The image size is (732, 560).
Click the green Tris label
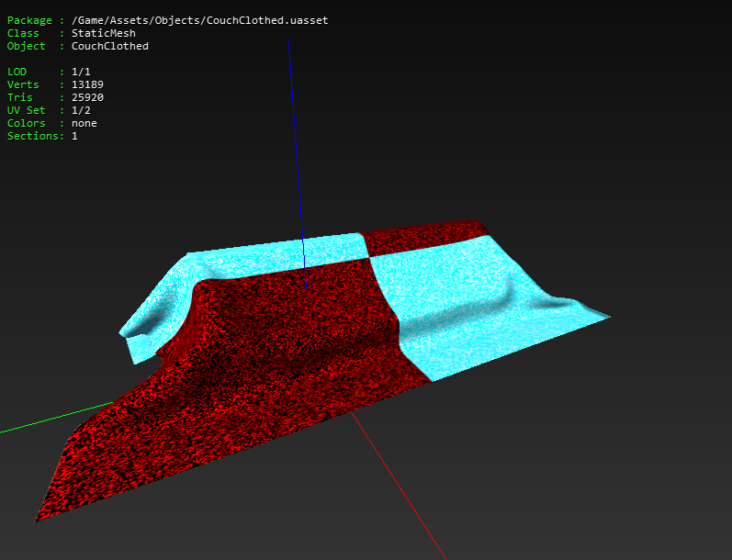click(x=19, y=97)
